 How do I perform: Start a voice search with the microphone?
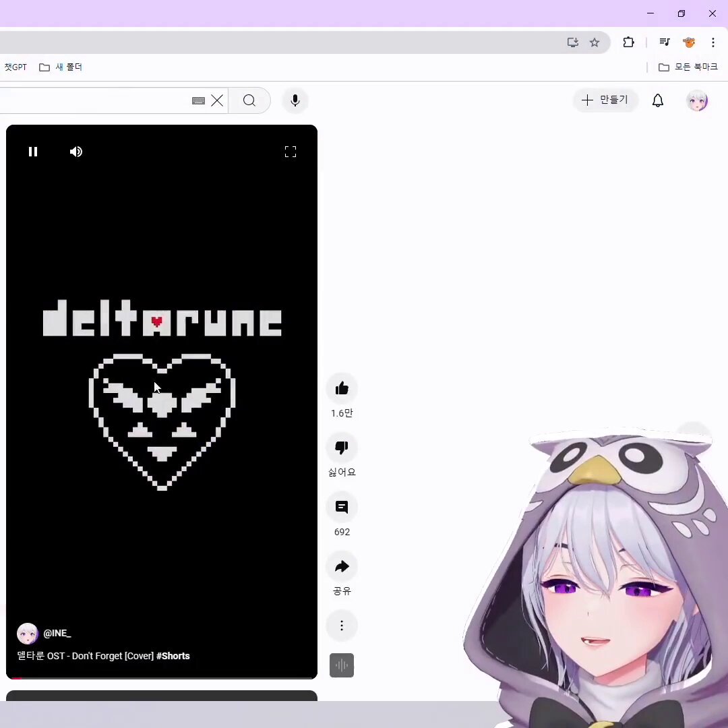tap(295, 100)
